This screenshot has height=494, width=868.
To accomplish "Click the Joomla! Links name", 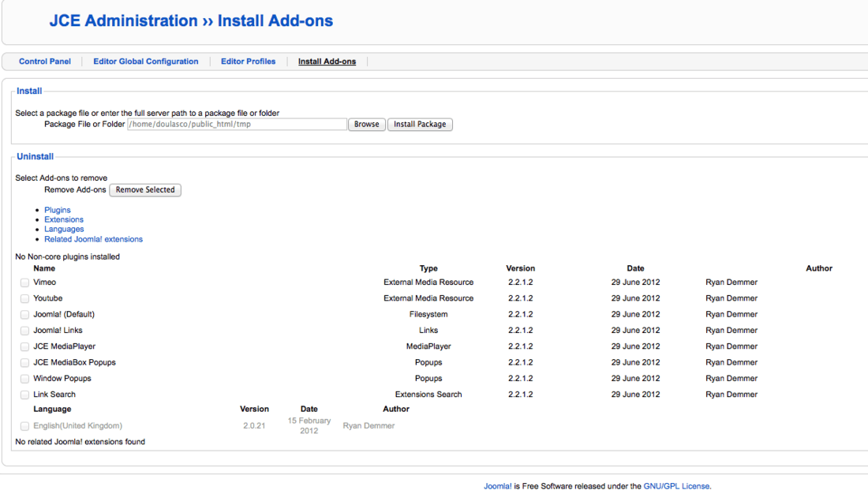I will pos(58,330).
